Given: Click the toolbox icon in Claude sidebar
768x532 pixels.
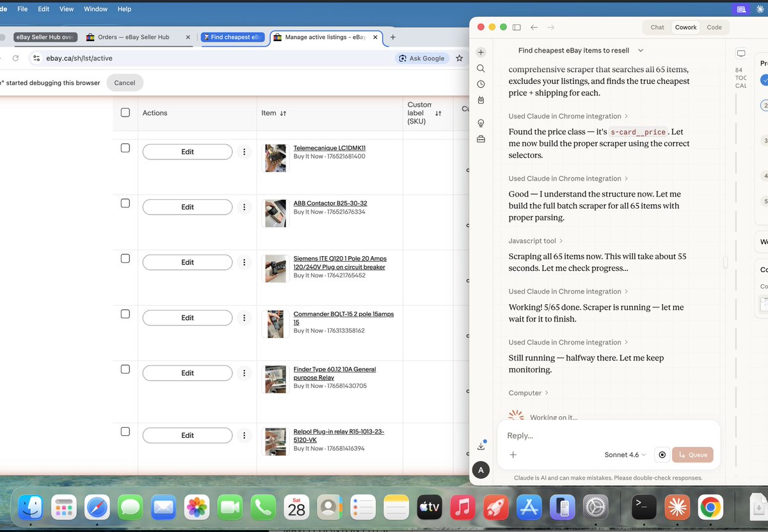Looking at the screenshot, I should coord(481,139).
